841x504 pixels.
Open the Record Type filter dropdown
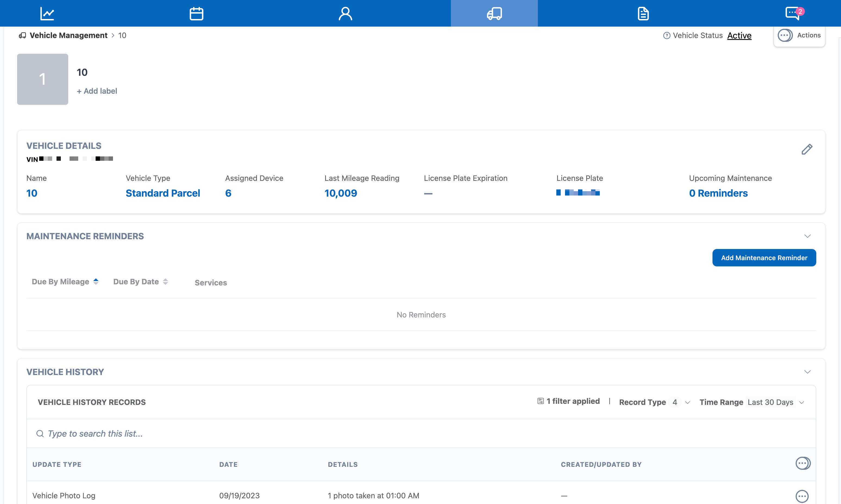click(654, 402)
